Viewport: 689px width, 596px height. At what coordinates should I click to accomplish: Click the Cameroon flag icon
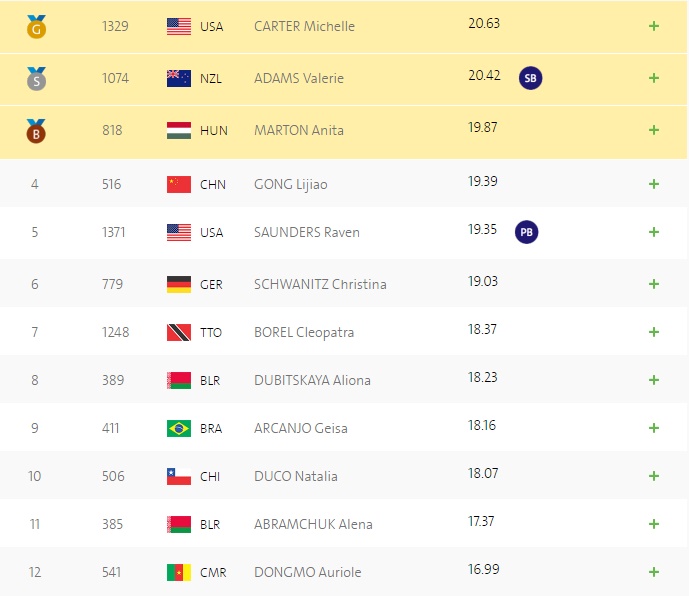tap(179, 572)
